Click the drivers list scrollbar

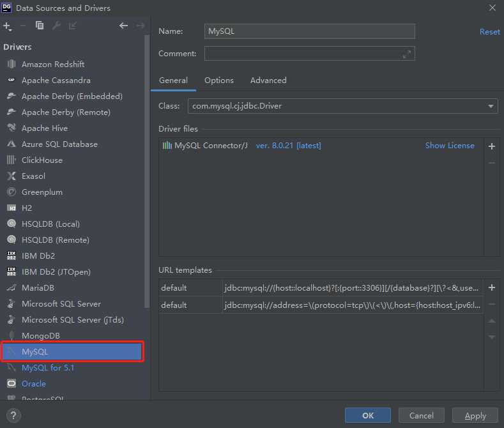tap(147, 171)
